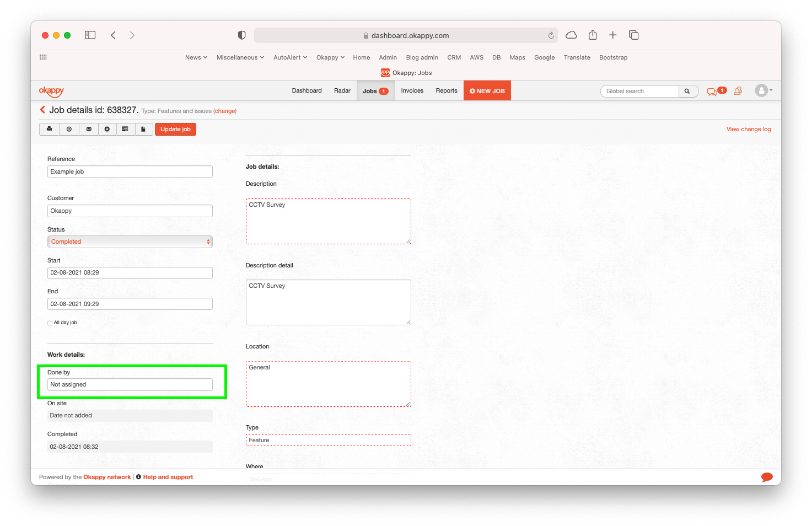Viewport: 812px width, 526px height.
Task: Open the Invoices tab
Action: pyautogui.click(x=412, y=90)
